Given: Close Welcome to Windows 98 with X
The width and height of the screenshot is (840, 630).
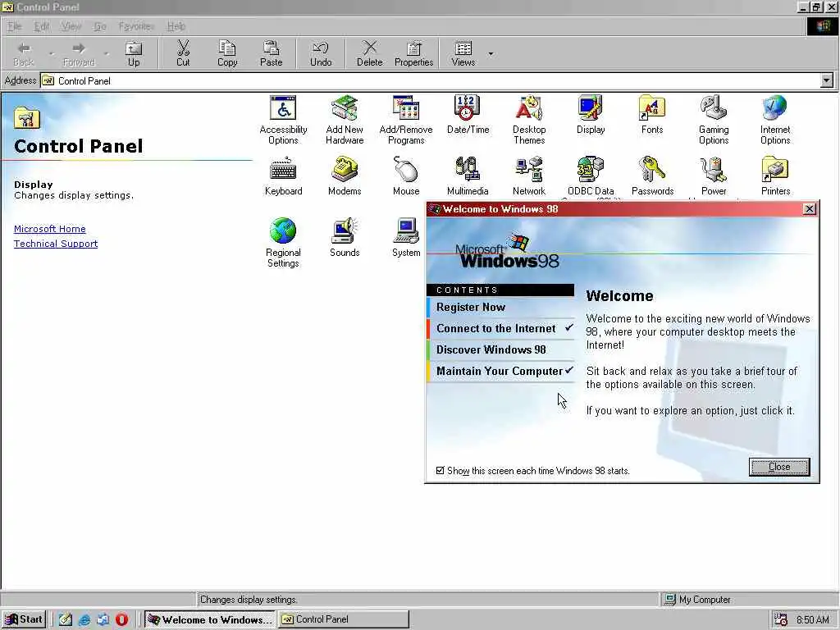Looking at the screenshot, I should (810, 209).
